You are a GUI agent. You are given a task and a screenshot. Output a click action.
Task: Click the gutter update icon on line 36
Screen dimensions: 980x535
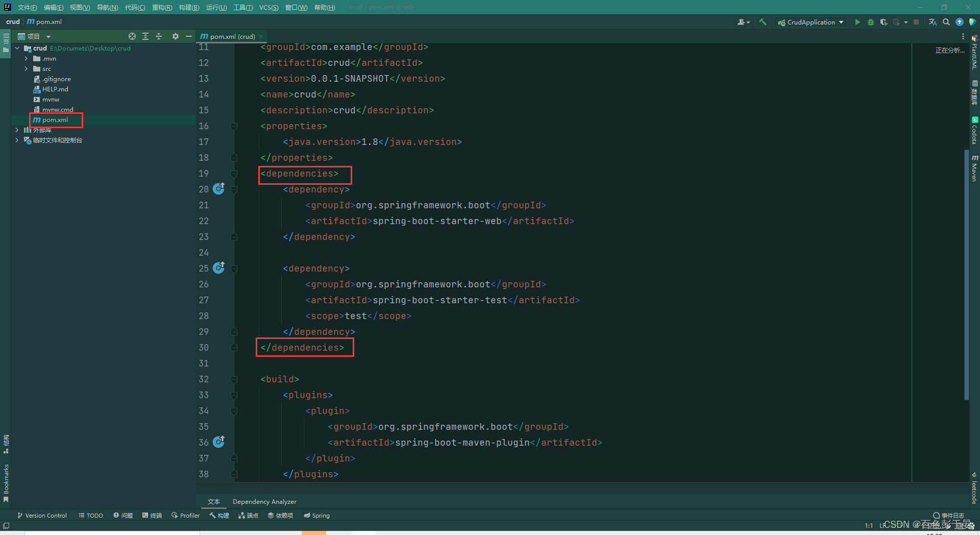point(219,442)
